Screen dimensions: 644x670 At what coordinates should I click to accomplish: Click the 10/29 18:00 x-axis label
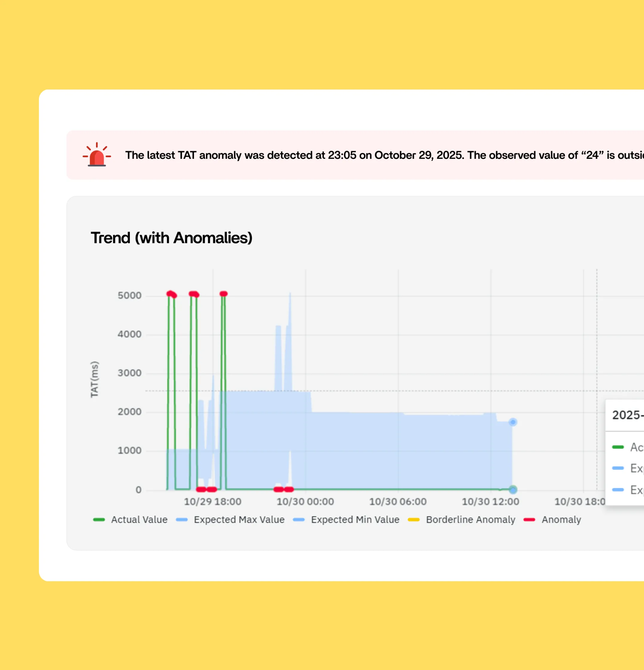tap(212, 502)
